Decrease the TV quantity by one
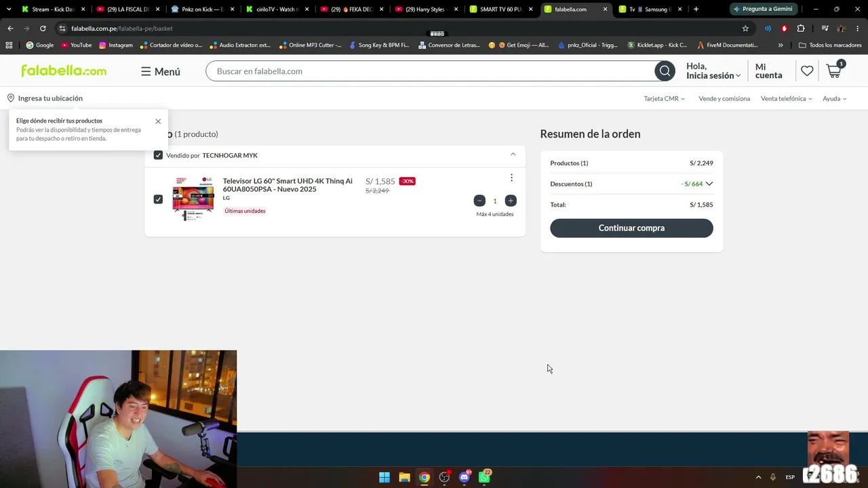868x488 pixels. (479, 201)
